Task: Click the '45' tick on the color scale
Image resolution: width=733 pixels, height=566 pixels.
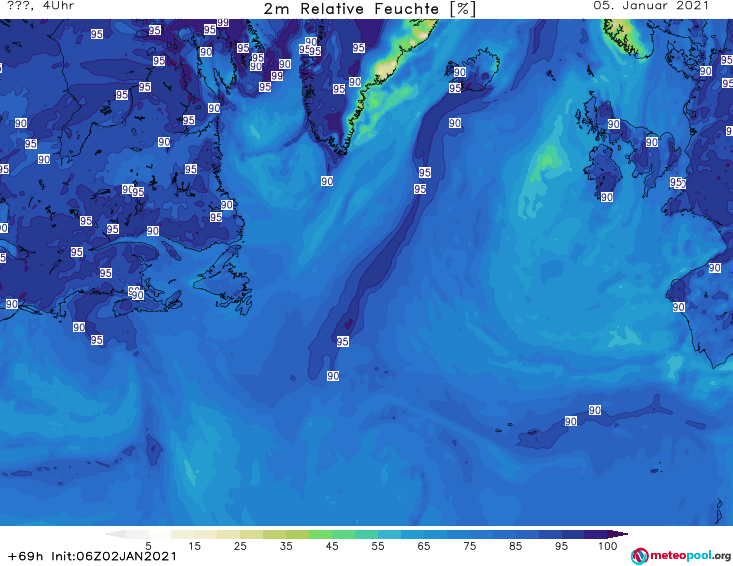Action: [x=332, y=546]
